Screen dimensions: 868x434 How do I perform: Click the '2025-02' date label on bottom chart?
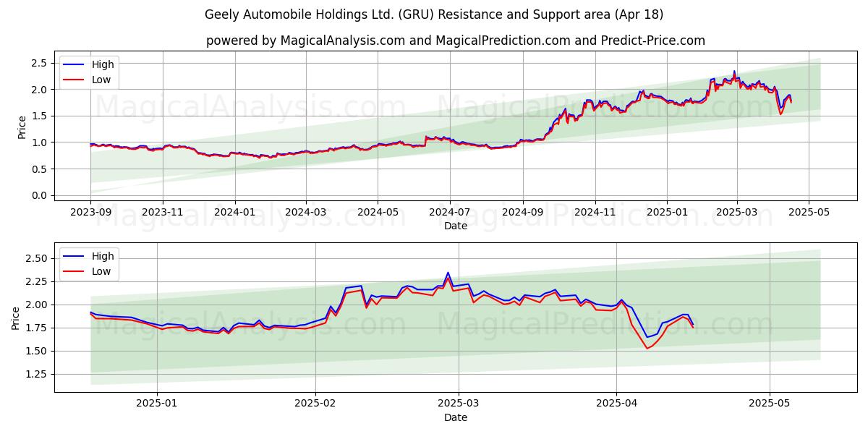(x=317, y=404)
